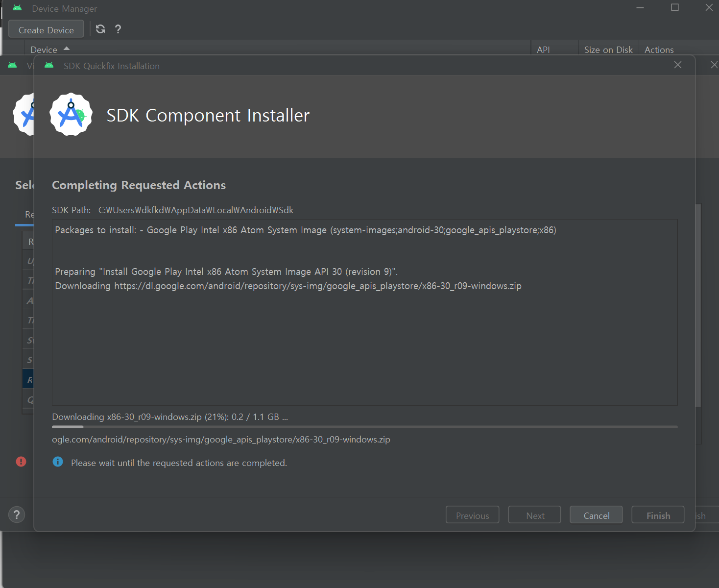Screen dimensions: 719x588
Task: Click the Previous button
Action: (473, 515)
